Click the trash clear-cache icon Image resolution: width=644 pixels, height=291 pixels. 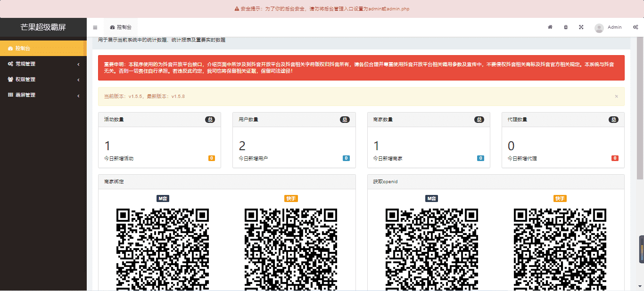[566, 27]
